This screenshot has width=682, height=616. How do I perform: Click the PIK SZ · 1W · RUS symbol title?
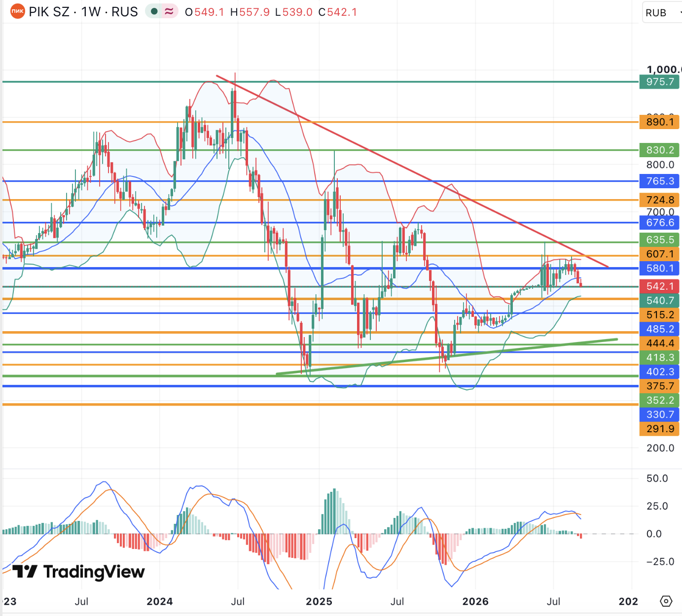point(83,12)
